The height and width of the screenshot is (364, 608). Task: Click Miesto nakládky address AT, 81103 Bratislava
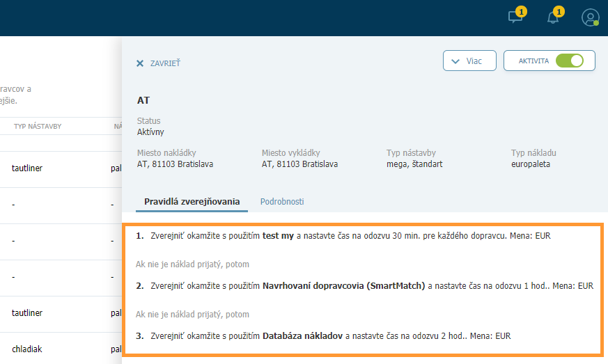coord(175,164)
